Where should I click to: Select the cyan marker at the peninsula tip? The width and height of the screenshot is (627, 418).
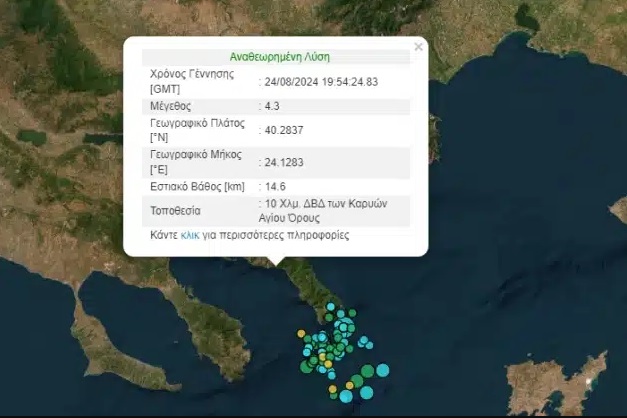pyautogui.click(x=329, y=305)
